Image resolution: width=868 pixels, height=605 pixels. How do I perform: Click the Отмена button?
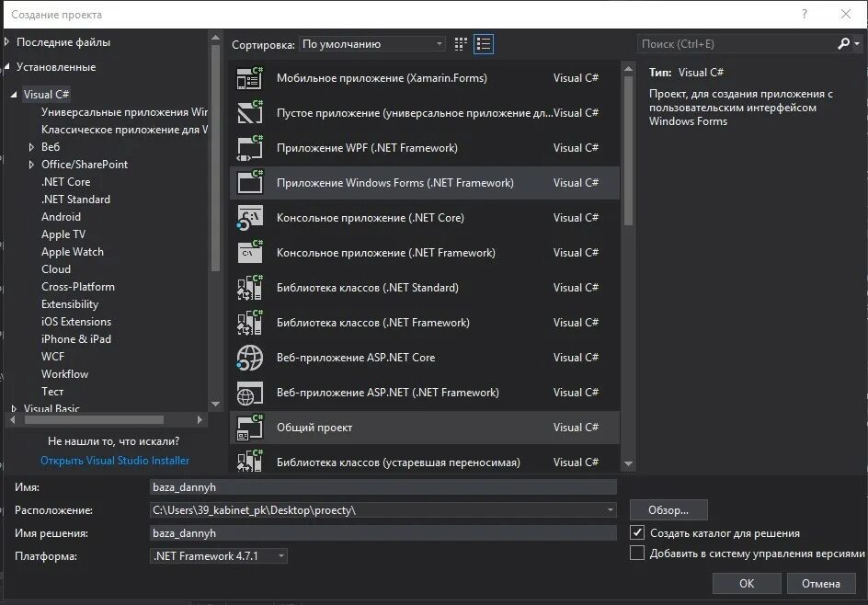pos(821,584)
